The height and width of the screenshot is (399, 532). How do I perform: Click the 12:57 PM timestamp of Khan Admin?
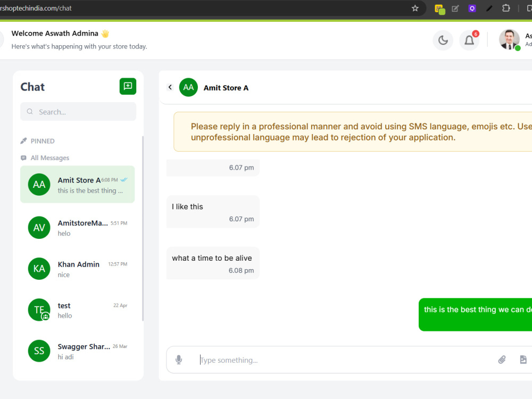click(118, 264)
